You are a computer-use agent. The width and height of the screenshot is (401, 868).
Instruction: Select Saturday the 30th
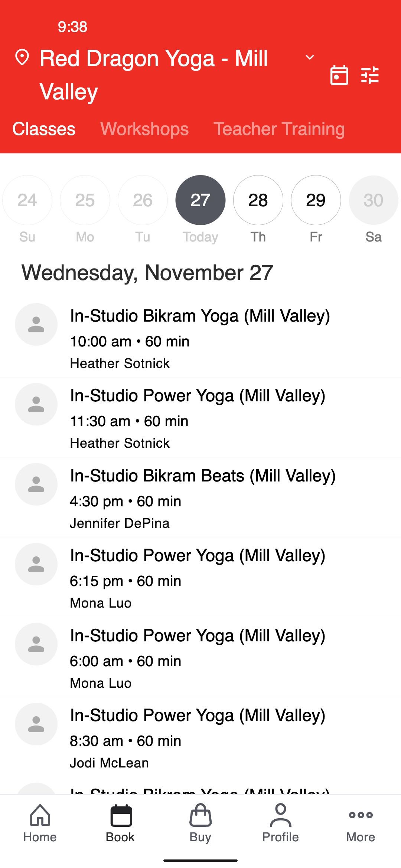pyautogui.click(x=373, y=200)
